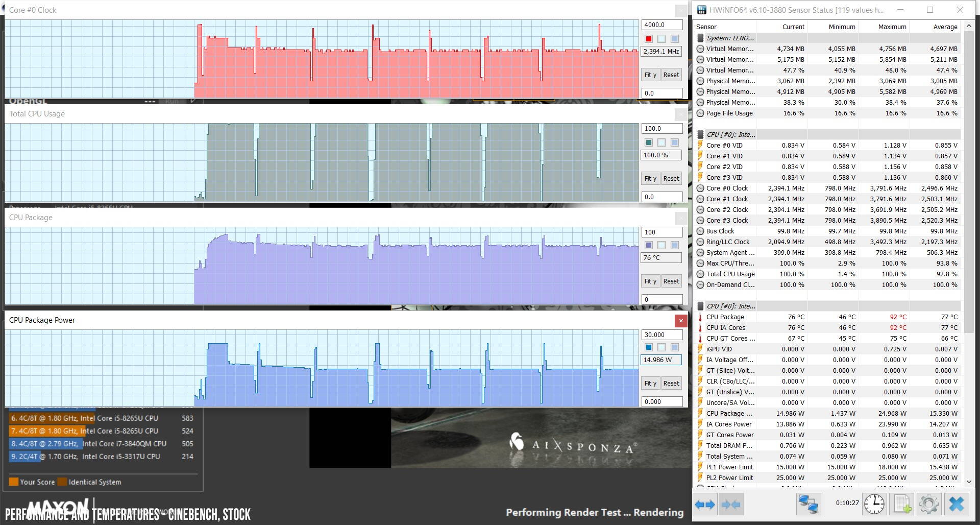
Task: Click Fit y on Total CPU Usage graph
Action: (650, 178)
